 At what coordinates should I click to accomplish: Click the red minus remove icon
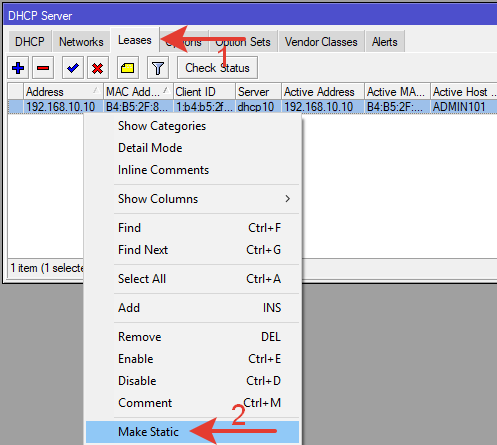point(43,68)
